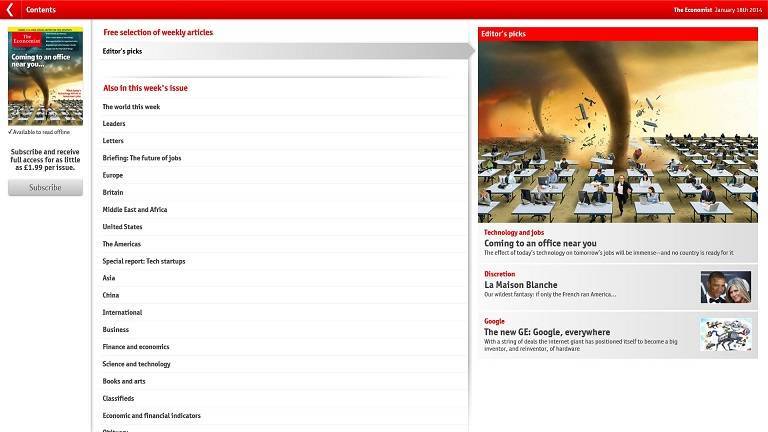The width and height of the screenshot is (768, 432).
Task: Tap the back arrow in red header
Action: point(10,9)
